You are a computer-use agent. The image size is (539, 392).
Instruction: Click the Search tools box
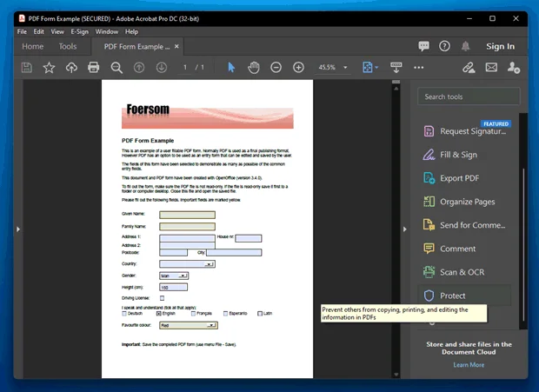tap(469, 96)
